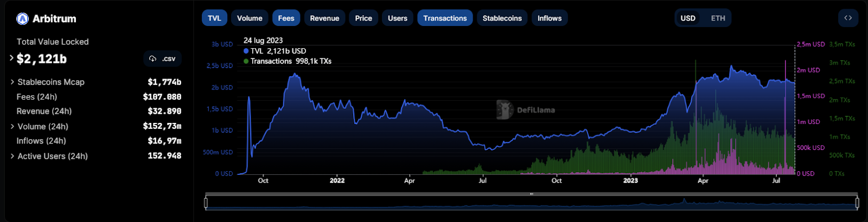Click the Fees (24h) label
The width and height of the screenshot is (868, 222).
click(37, 97)
